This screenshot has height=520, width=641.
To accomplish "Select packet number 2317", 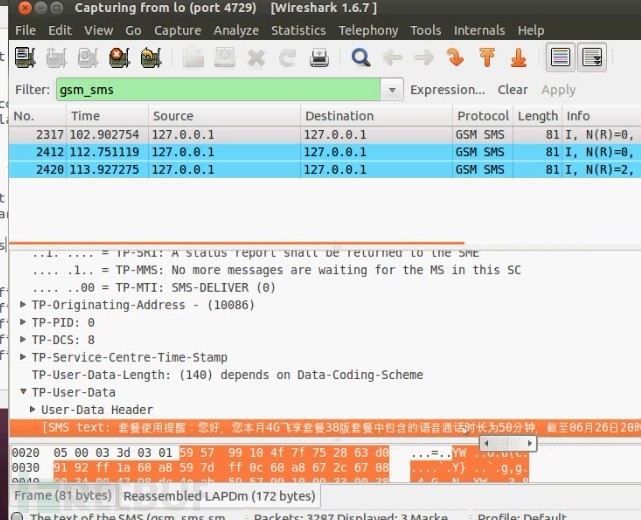I will coord(325,134).
